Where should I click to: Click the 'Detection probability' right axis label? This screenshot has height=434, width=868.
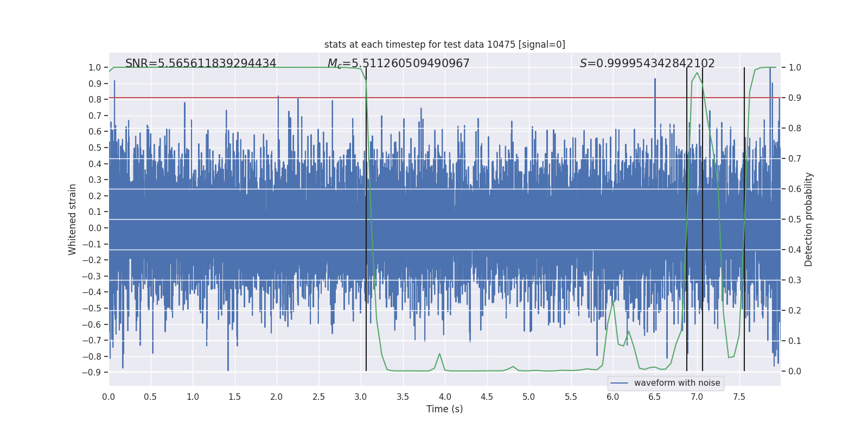point(809,219)
